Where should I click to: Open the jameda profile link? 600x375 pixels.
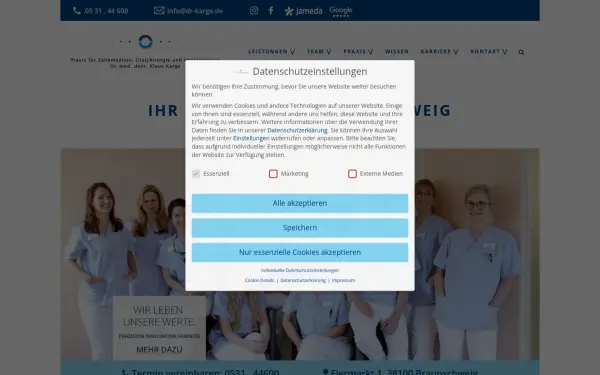tap(303, 11)
